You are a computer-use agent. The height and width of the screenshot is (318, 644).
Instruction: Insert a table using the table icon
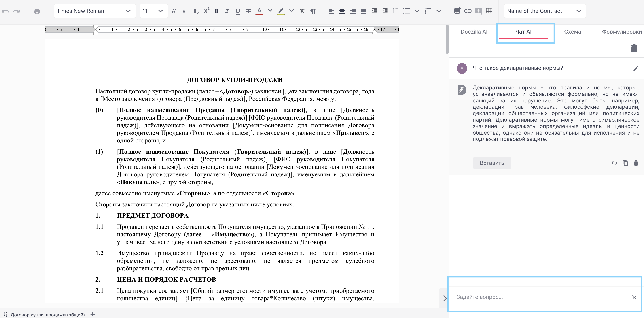(489, 11)
